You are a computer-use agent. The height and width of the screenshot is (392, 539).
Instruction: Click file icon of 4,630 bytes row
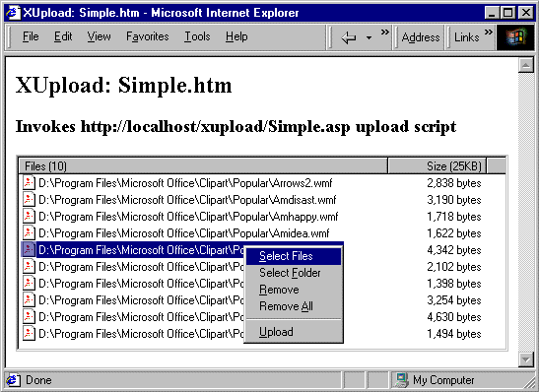click(29, 317)
